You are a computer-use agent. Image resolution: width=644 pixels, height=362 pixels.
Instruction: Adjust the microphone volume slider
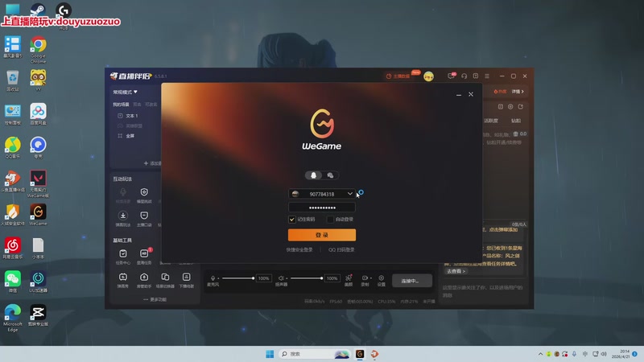pos(237,278)
